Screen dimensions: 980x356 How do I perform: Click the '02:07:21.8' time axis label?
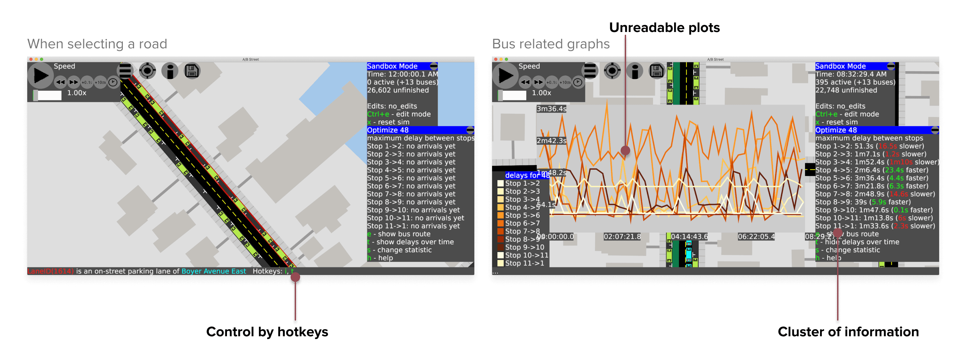click(622, 237)
